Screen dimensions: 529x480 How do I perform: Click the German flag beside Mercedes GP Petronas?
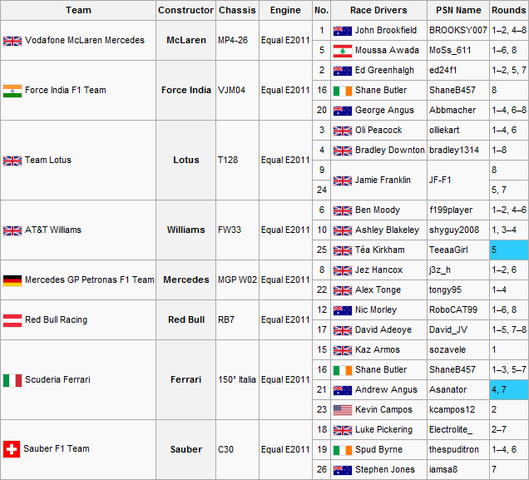point(12,280)
